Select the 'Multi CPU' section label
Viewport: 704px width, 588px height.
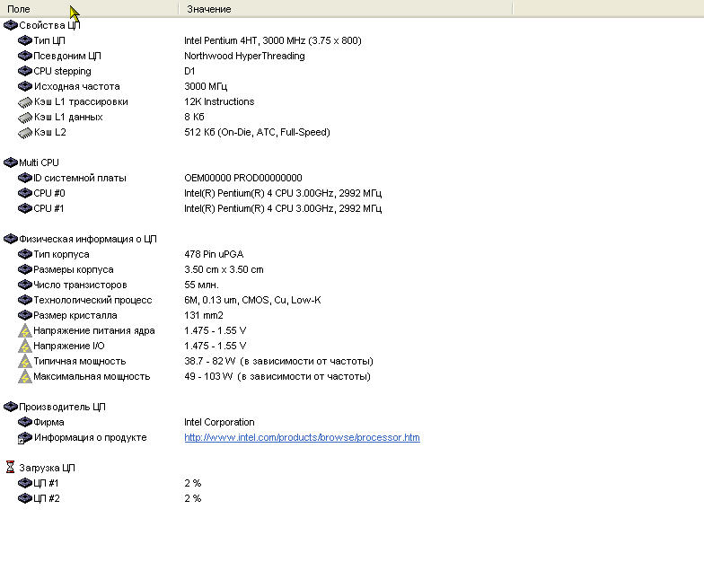tap(39, 162)
